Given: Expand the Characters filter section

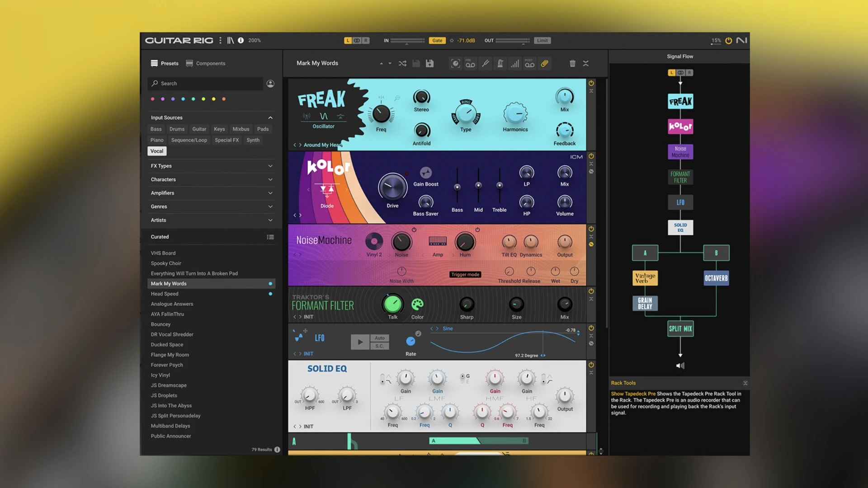Looking at the screenshot, I should (x=210, y=179).
